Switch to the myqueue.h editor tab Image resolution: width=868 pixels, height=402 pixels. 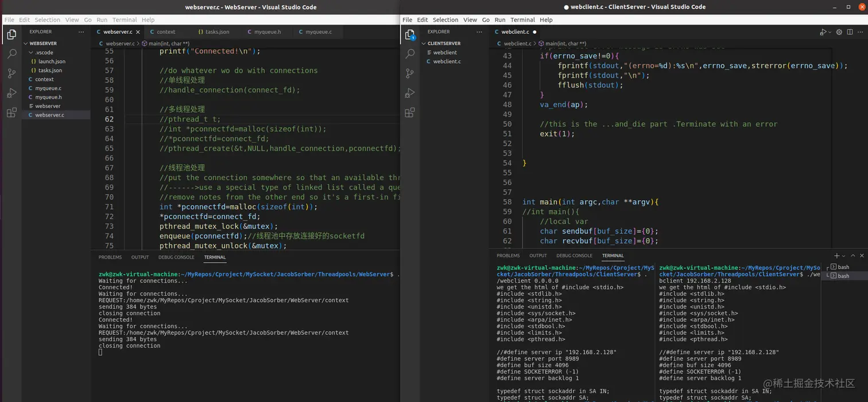click(267, 32)
